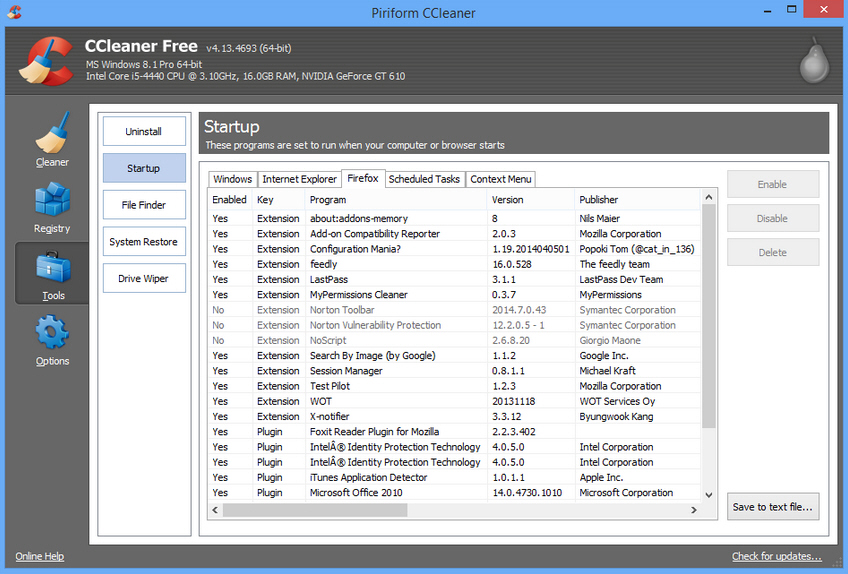Select the Test Pilot extension row
This screenshot has height=574, width=848.
coord(454,386)
